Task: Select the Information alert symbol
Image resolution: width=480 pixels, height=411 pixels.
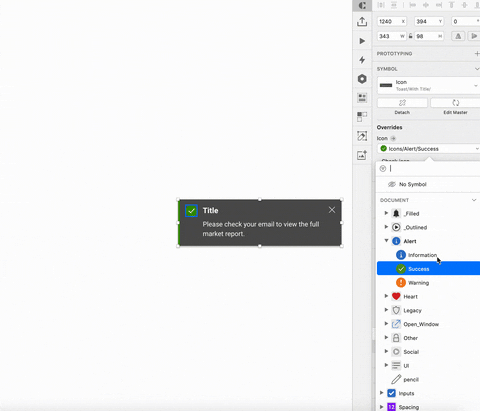Action: click(x=428, y=255)
